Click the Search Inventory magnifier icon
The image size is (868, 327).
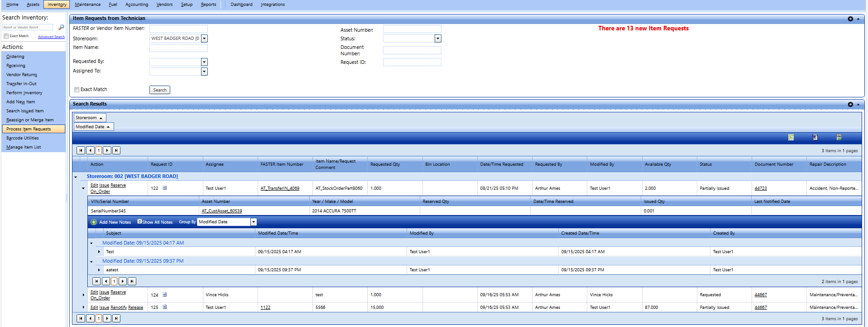(61, 27)
